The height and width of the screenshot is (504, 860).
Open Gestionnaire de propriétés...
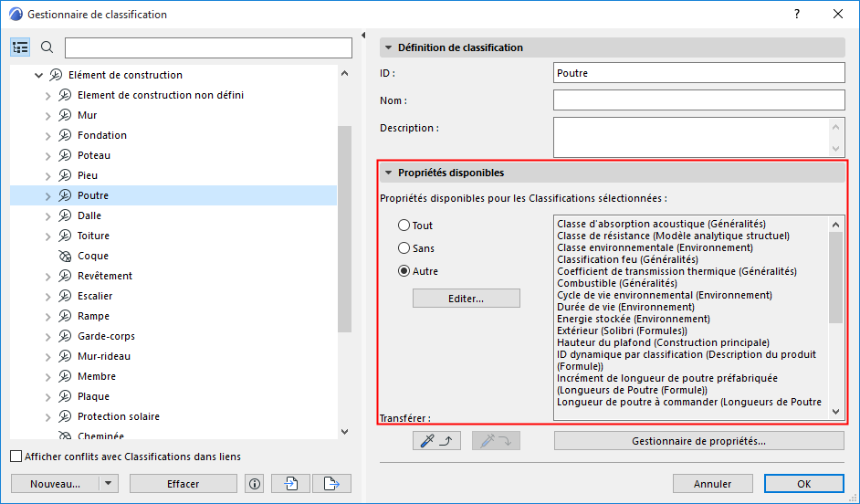(x=698, y=440)
